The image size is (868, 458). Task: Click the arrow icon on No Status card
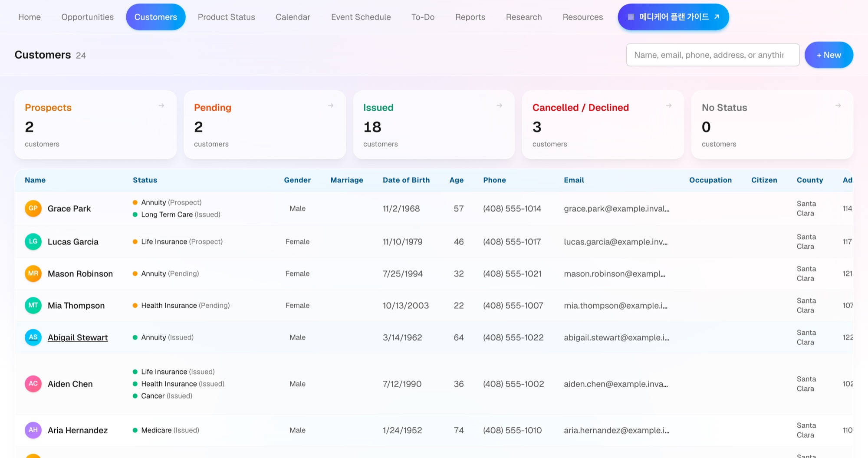pyautogui.click(x=838, y=105)
